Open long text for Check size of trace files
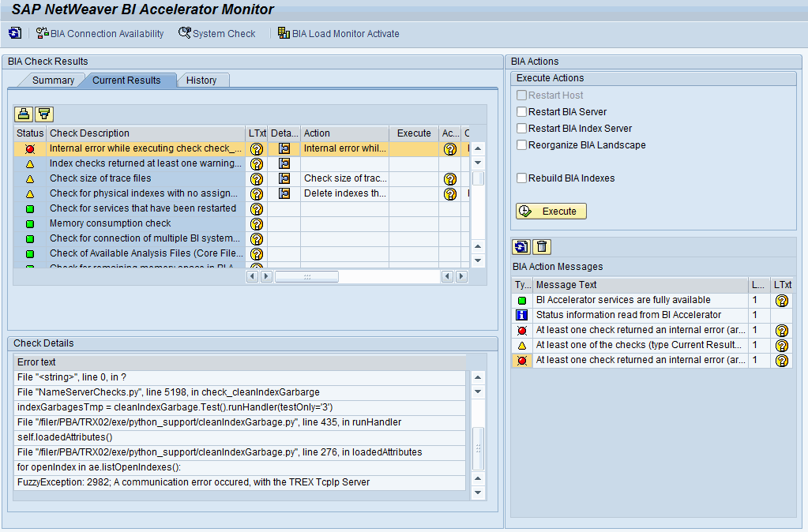 257,178
